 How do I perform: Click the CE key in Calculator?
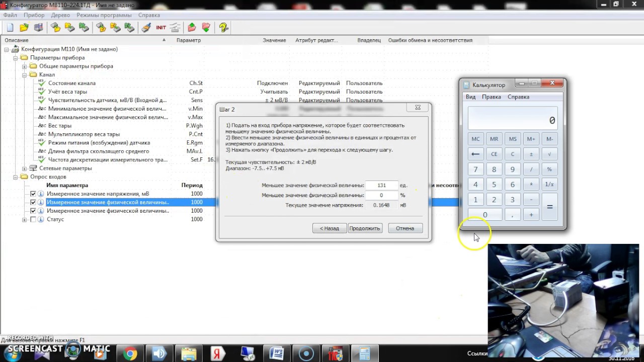click(x=494, y=154)
